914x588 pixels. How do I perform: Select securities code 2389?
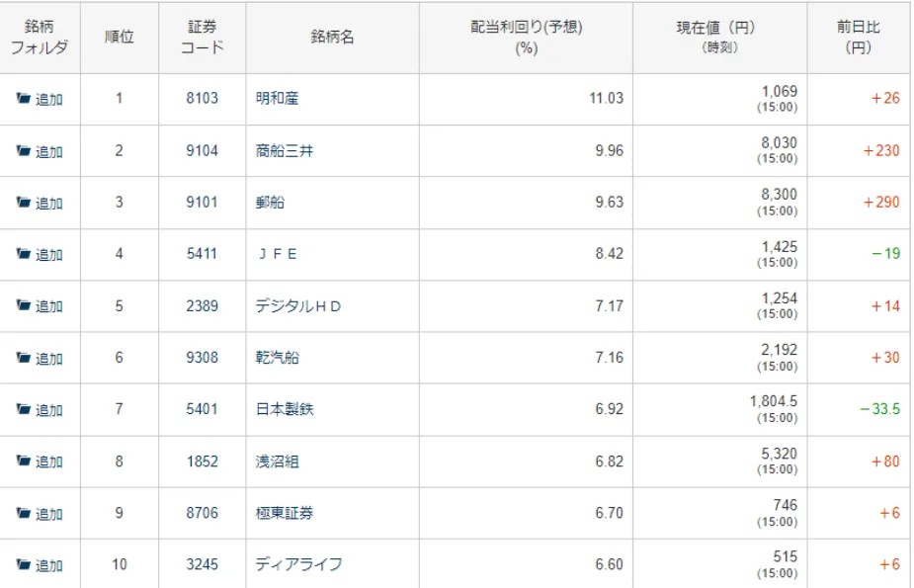(x=203, y=305)
